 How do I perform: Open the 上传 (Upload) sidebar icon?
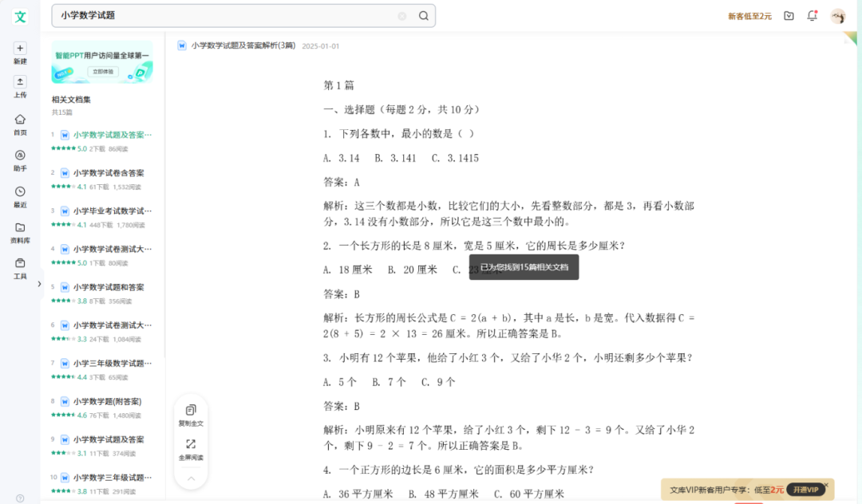[x=20, y=82]
